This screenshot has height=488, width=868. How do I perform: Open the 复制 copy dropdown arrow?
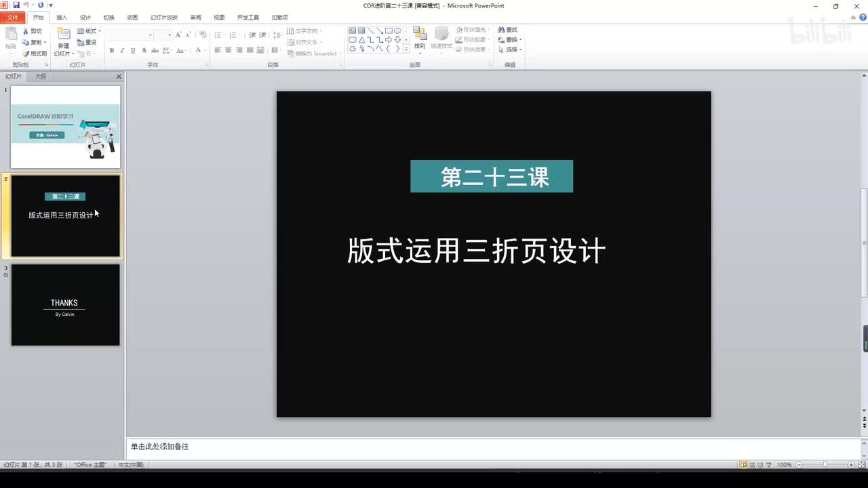click(45, 42)
